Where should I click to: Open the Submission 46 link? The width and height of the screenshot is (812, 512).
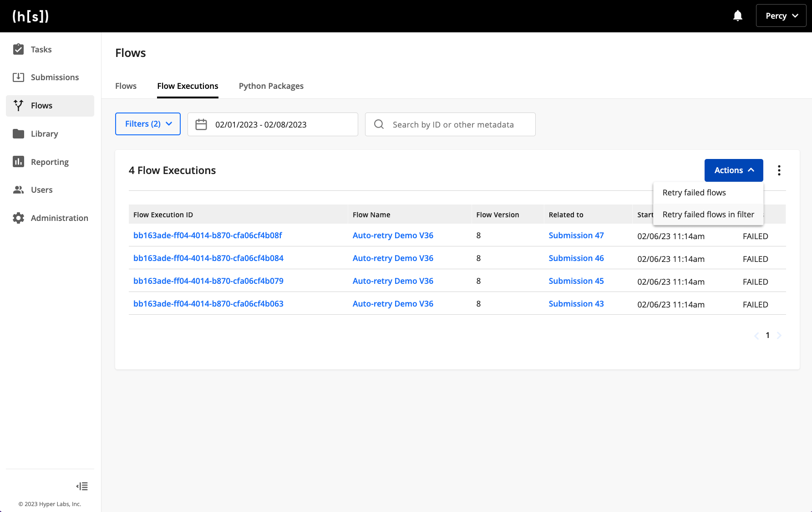pyautogui.click(x=576, y=258)
